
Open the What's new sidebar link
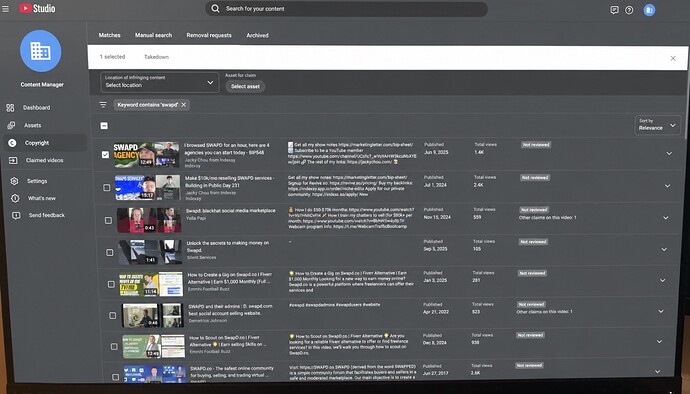pyautogui.click(x=42, y=198)
